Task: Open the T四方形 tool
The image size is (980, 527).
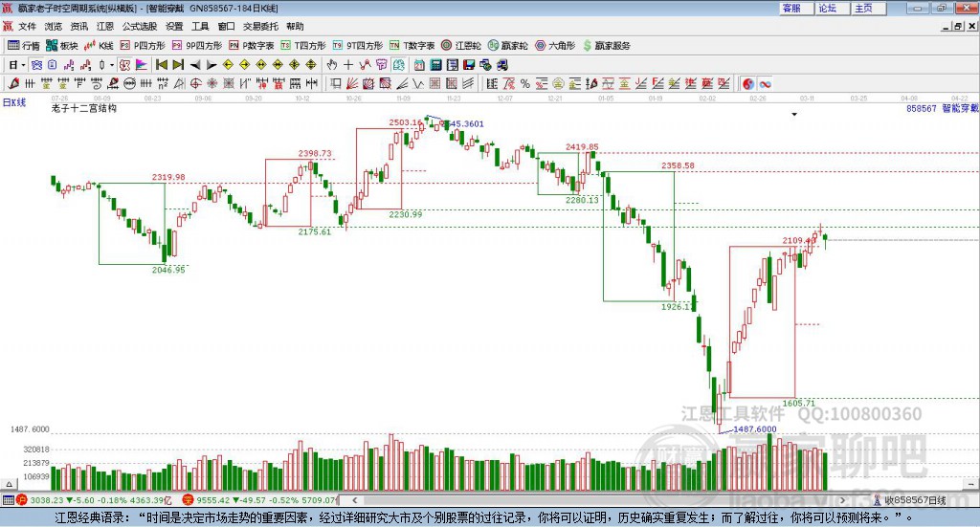Action: click(x=303, y=46)
